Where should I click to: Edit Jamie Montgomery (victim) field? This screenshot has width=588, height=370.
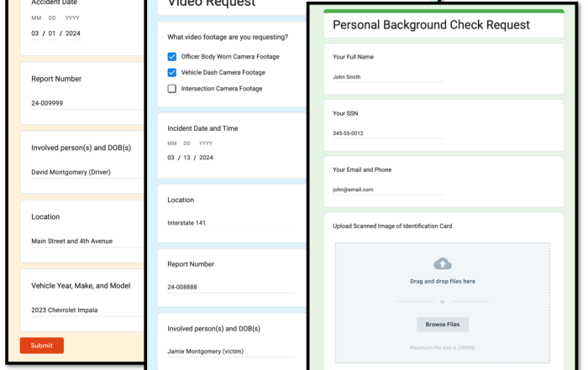pyautogui.click(x=231, y=352)
